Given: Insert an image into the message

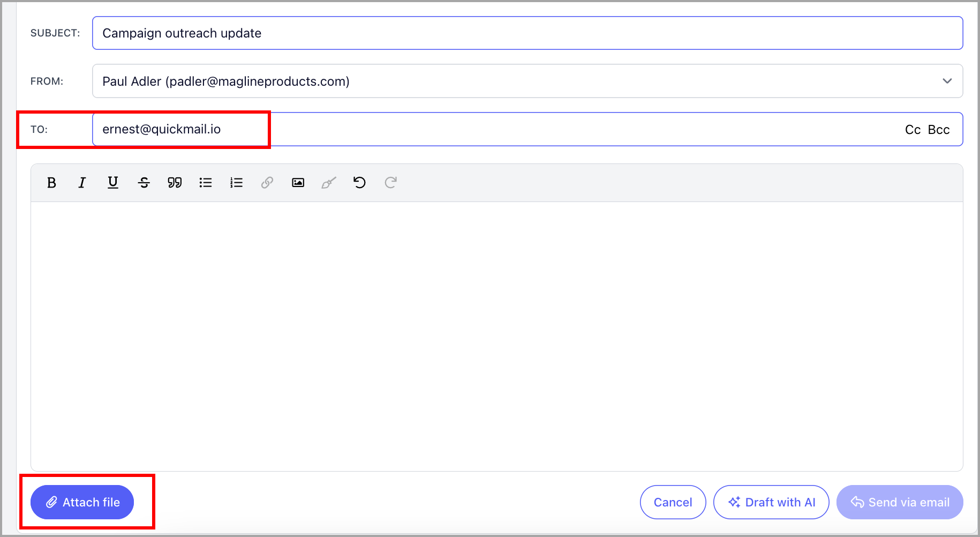Looking at the screenshot, I should click(x=298, y=183).
